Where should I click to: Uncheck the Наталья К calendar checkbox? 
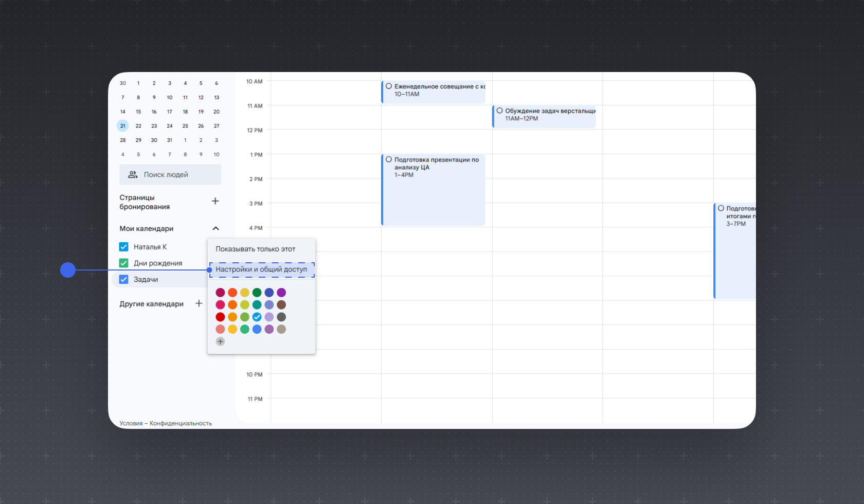(123, 247)
